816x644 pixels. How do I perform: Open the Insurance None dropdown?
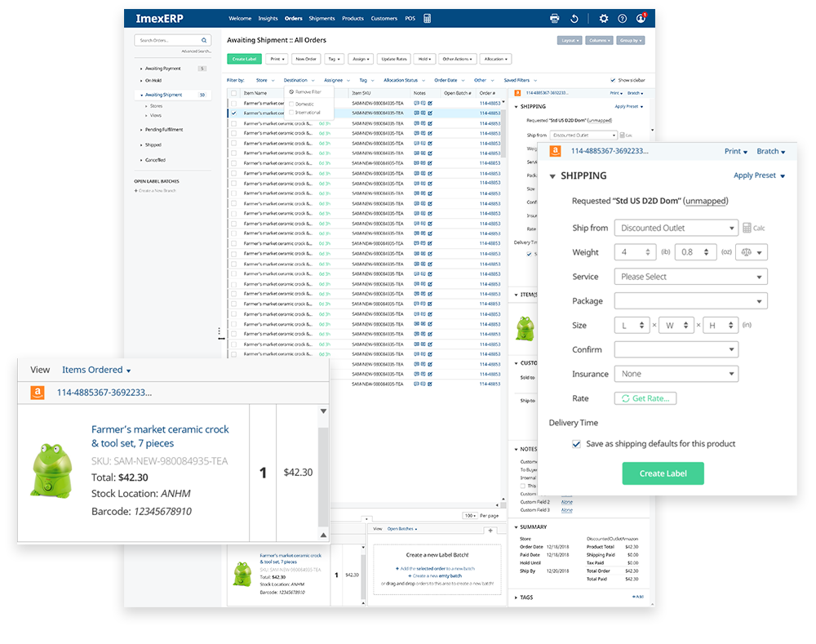point(676,374)
